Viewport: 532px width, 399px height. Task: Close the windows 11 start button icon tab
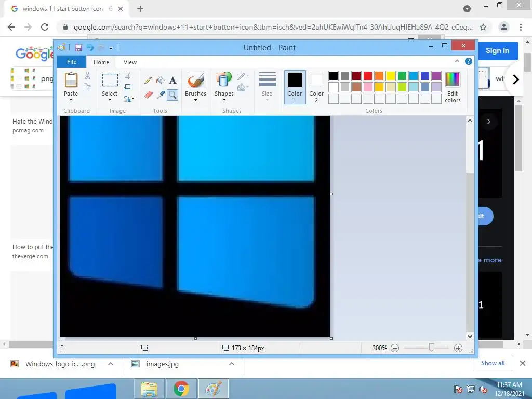pos(121,9)
